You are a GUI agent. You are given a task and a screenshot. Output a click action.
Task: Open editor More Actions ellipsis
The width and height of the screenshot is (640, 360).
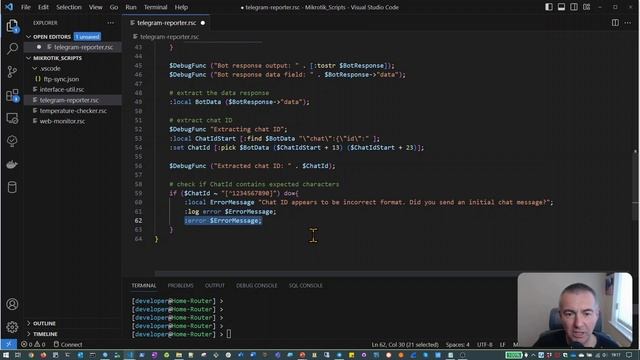pyautogui.click(x=628, y=23)
